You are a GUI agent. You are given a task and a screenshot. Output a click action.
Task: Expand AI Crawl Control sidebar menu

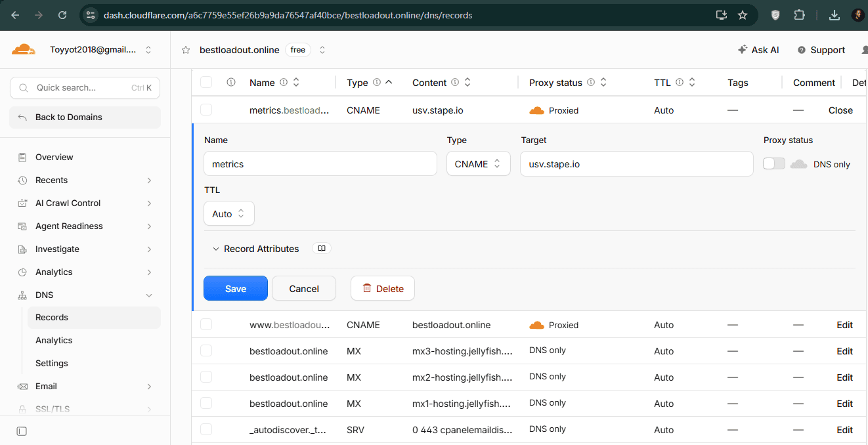point(85,203)
